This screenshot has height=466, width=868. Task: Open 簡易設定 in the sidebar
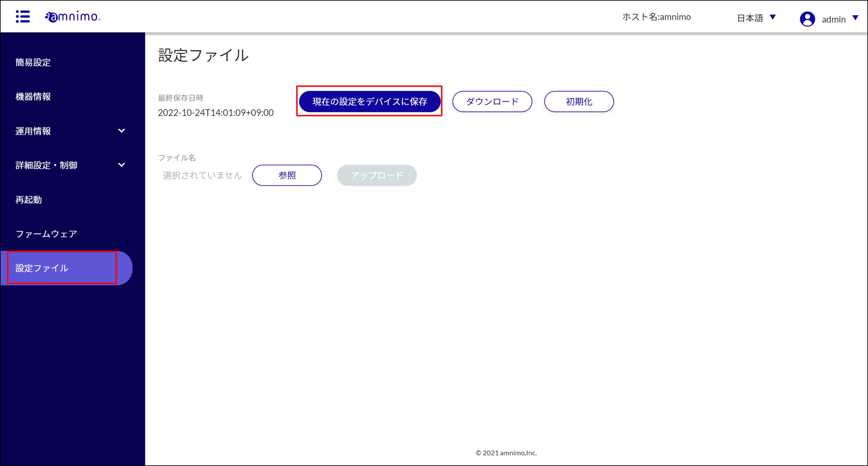tap(33, 62)
